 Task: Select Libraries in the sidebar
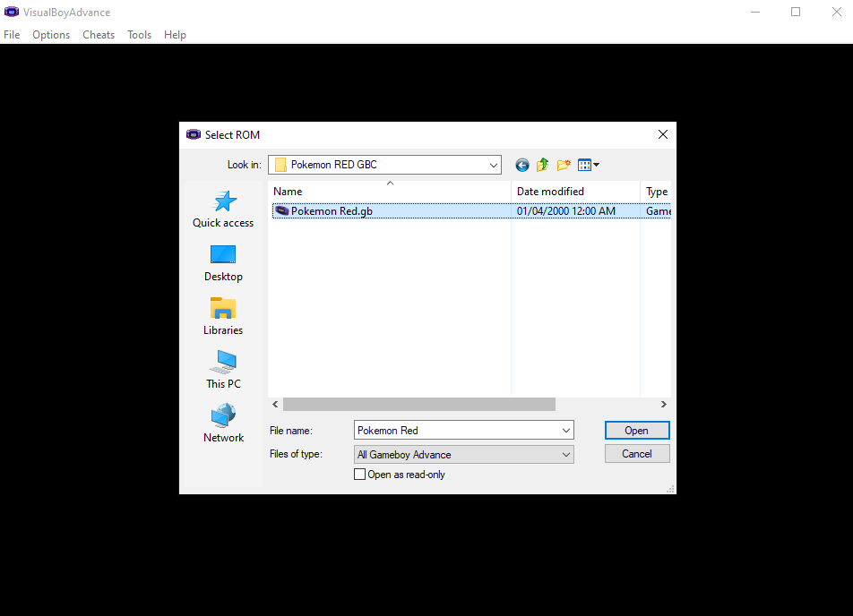click(x=222, y=317)
